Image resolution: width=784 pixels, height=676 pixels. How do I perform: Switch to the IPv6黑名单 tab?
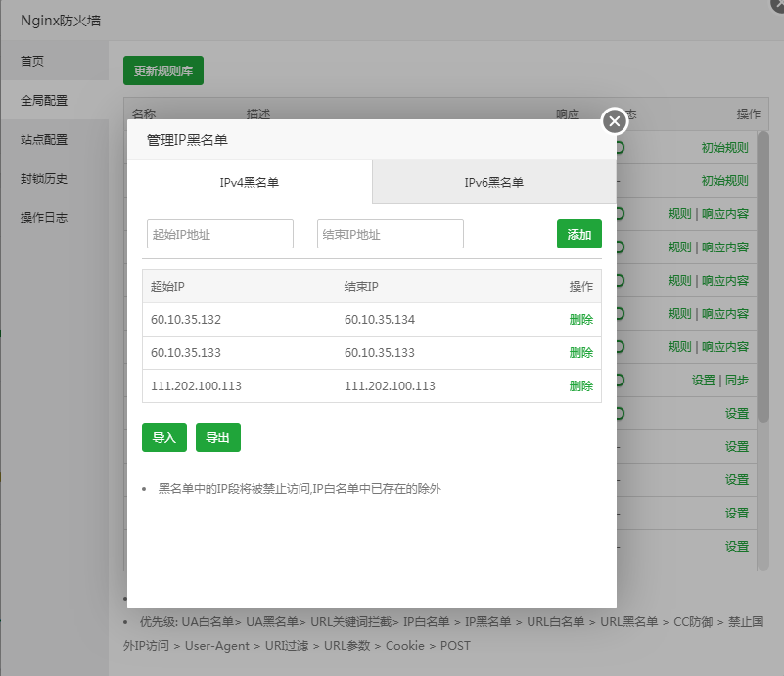tap(494, 182)
